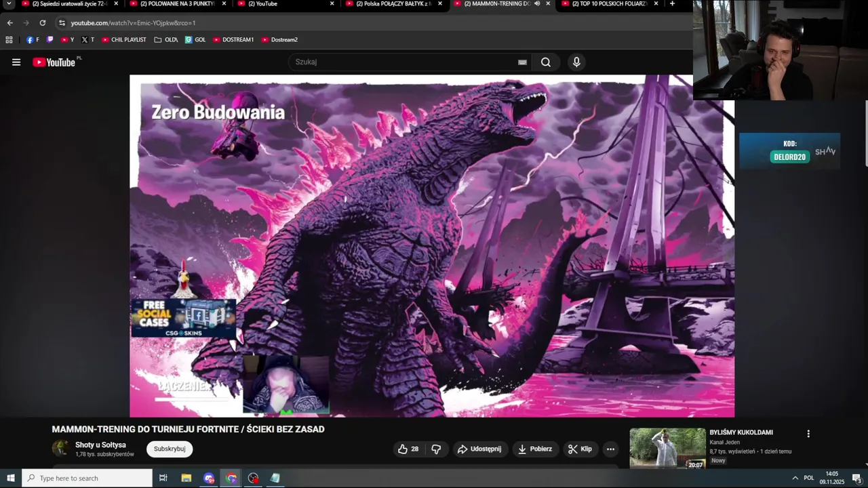
Task: Create a clip with Klip button
Action: [x=580, y=449]
